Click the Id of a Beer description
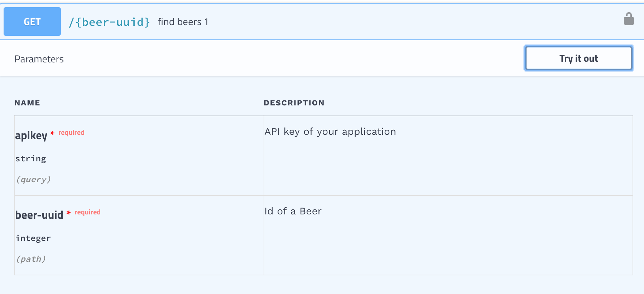 coord(293,211)
